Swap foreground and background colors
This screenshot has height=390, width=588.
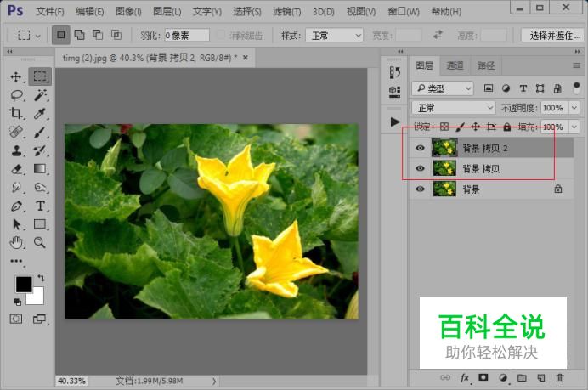(41, 278)
